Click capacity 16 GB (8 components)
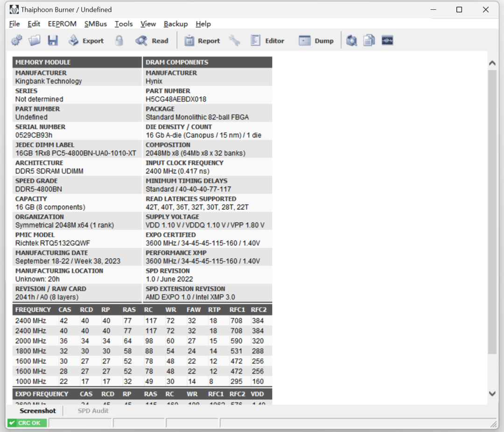Image resolution: width=504 pixels, height=432 pixels. (x=50, y=207)
